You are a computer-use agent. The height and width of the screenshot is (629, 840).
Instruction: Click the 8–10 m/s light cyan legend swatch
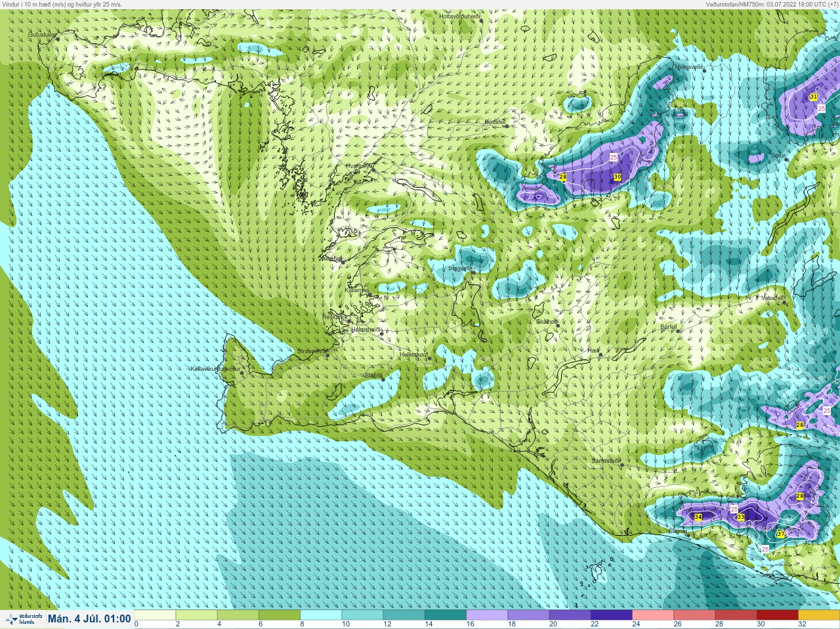tap(321, 616)
